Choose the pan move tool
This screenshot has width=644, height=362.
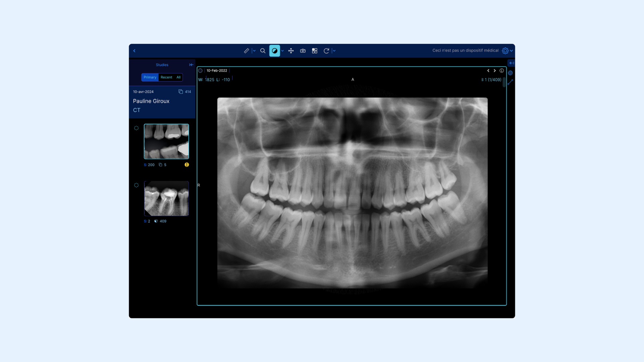(x=291, y=51)
